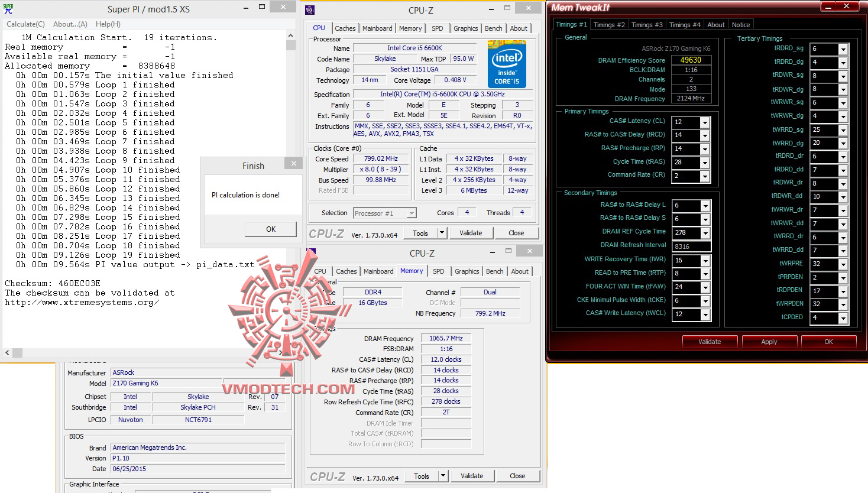This screenshot has height=493, width=868.
Task: Open the Command Rate (CR) dropdown in Mem TweakIt
Action: (705, 176)
